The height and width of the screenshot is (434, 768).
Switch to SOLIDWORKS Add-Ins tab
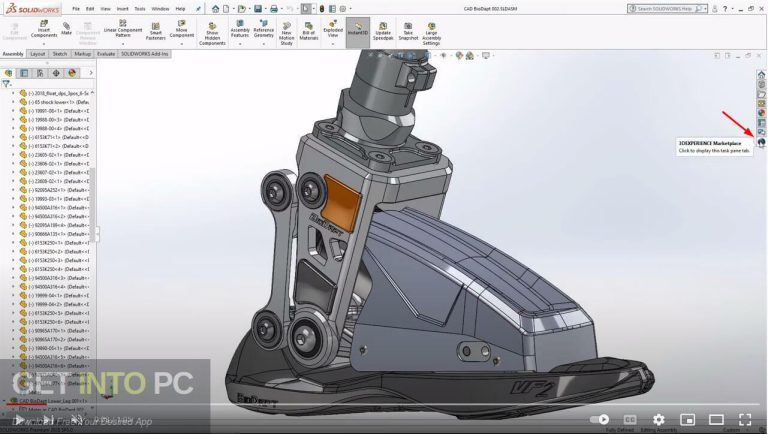[x=144, y=54]
